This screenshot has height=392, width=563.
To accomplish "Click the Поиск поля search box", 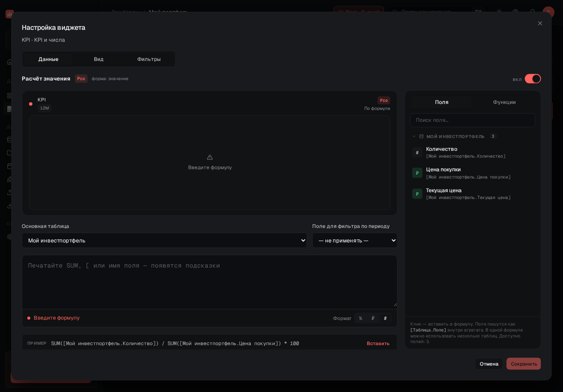I will [473, 120].
